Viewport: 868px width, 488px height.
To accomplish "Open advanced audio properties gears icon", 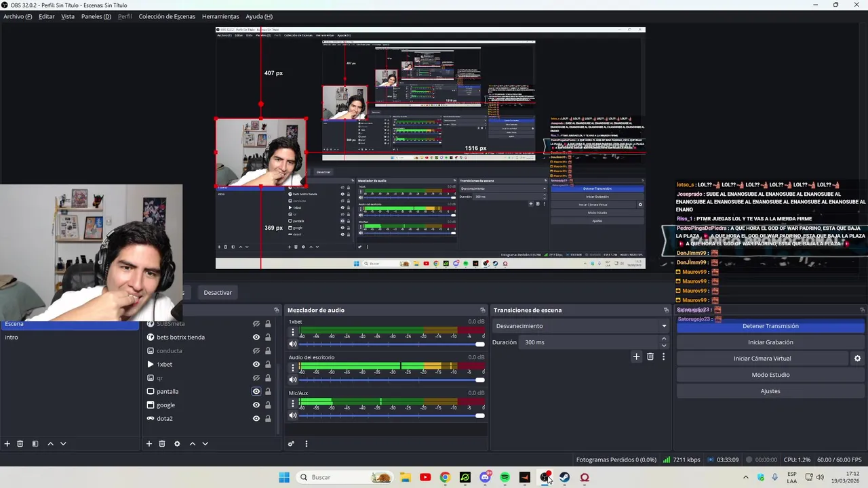I will pyautogui.click(x=291, y=444).
